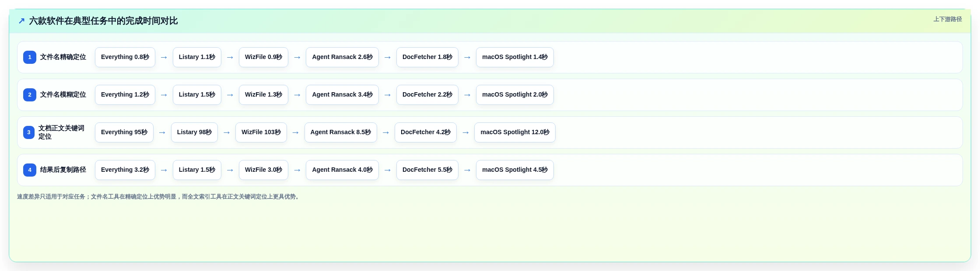Click the 结果后复制路径 row label

[x=63, y=170]
